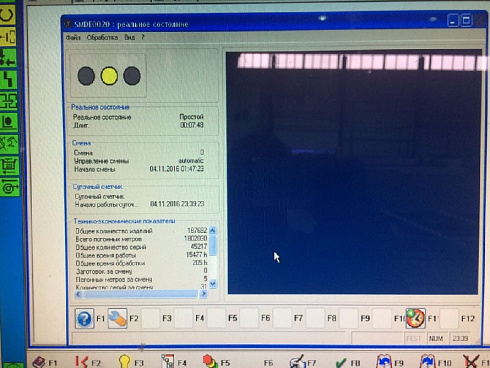490x368 pixels.
Task: Click the yellow lightbulb icon F3
Action: [x=124, y=361]
